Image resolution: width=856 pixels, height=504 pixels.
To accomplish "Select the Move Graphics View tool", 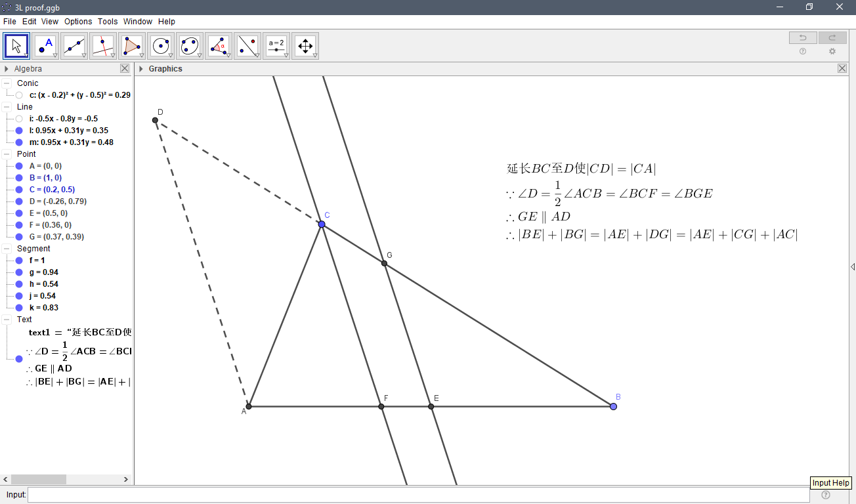I will (305, 45).
